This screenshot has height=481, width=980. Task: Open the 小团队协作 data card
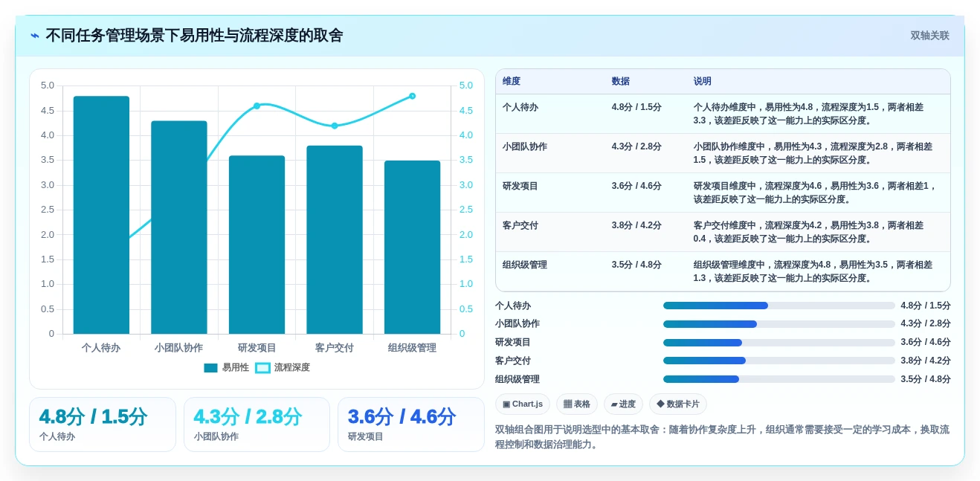pyautogui.click(x=257, y=424)
